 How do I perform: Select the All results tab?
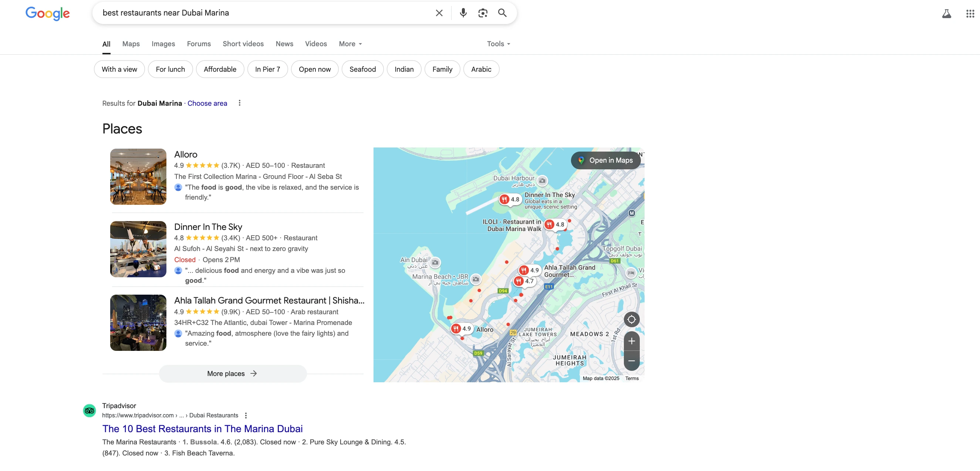coord(106,44)
